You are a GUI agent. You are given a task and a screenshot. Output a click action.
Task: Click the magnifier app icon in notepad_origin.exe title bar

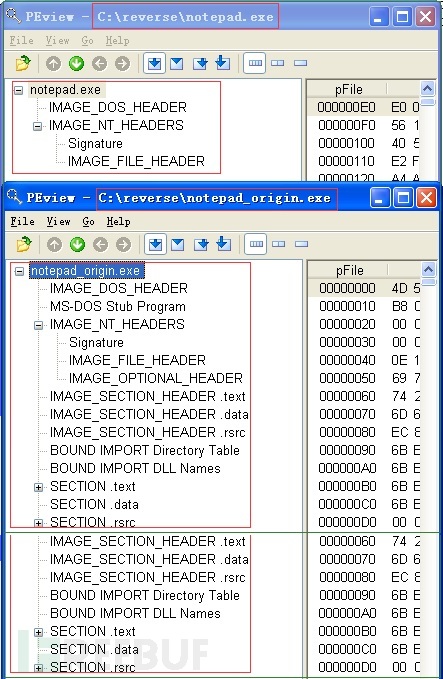coord(14,197)
